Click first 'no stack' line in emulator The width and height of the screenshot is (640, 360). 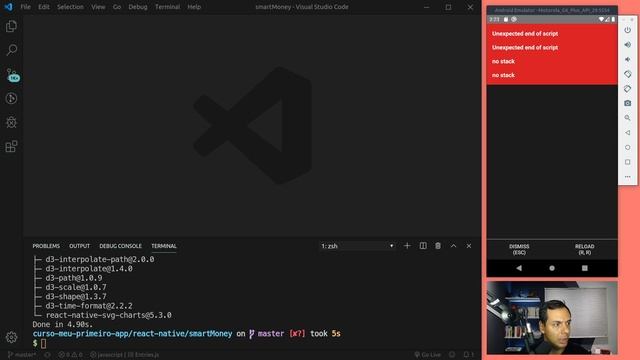[x=503, y=61]
